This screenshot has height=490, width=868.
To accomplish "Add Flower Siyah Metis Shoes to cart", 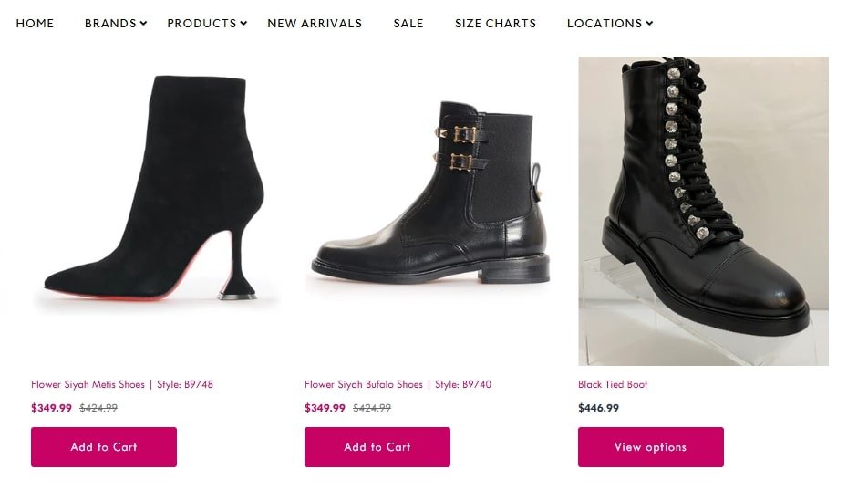I will [x=104, y=447].
